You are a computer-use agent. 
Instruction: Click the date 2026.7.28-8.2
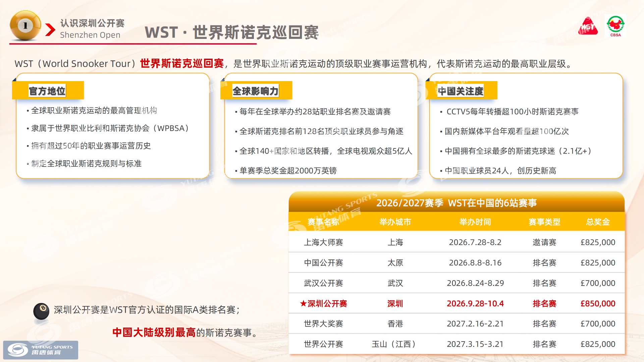pos(475,242)
